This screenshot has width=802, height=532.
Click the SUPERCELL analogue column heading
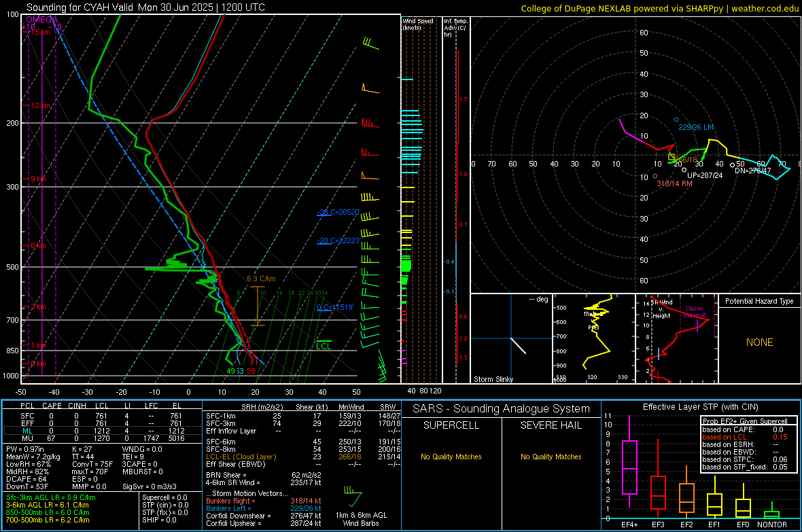coord(451,425)
